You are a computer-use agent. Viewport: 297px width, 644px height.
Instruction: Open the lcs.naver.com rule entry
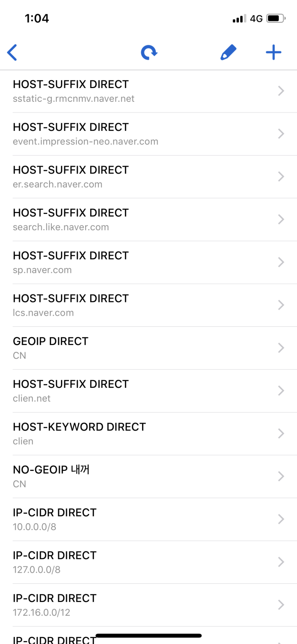pyautogui.click(x=114, y=305)
